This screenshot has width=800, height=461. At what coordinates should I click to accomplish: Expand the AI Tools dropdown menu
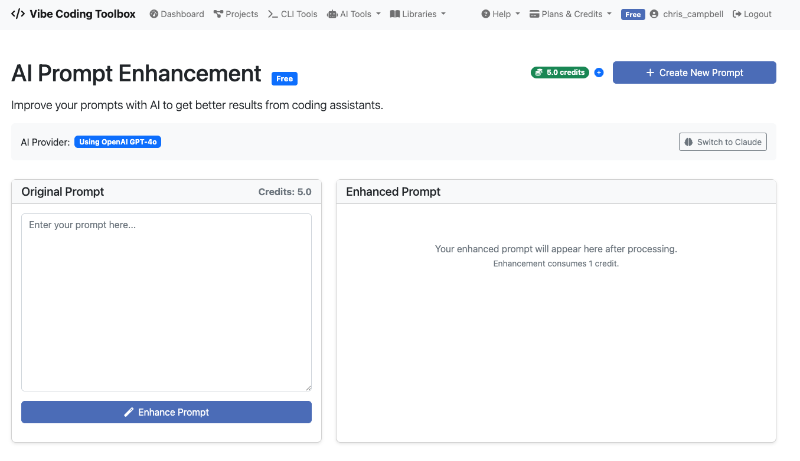click(354, 14)
